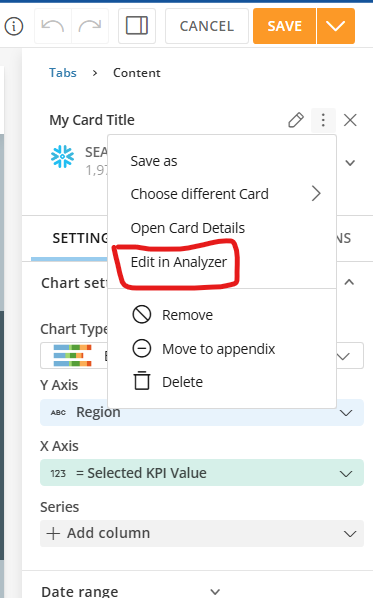This screenshot has height=598, width=373.
Task: Click the info icon in the toolbar
Action: (14, 26)
